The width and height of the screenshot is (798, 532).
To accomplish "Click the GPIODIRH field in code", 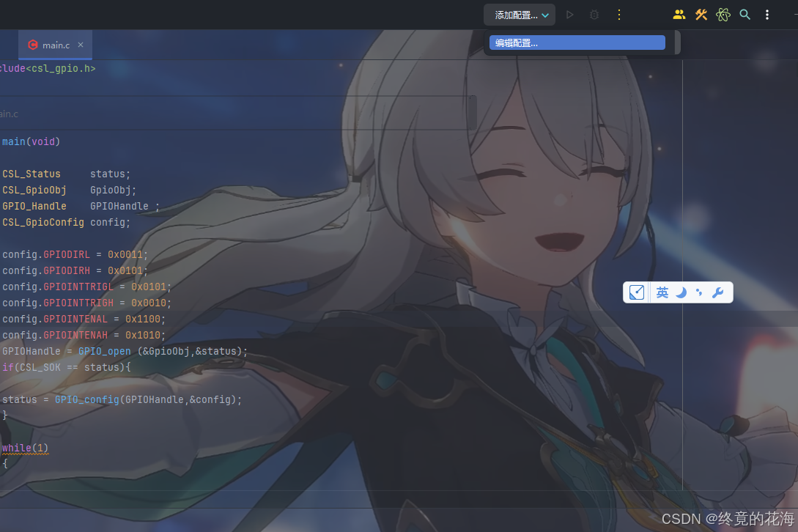I will click(67, 271).
